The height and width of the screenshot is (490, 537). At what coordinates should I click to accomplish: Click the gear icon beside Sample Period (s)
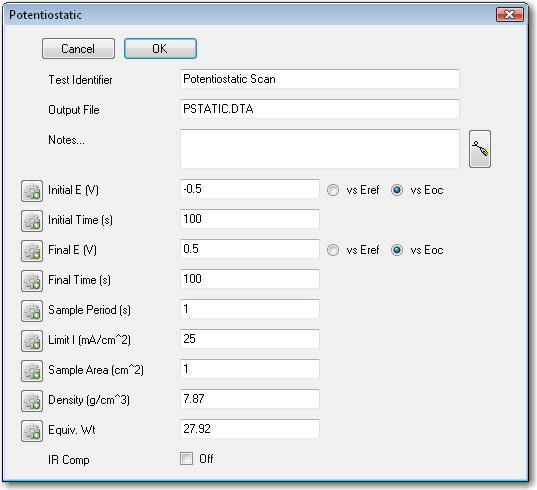point(32,311)
